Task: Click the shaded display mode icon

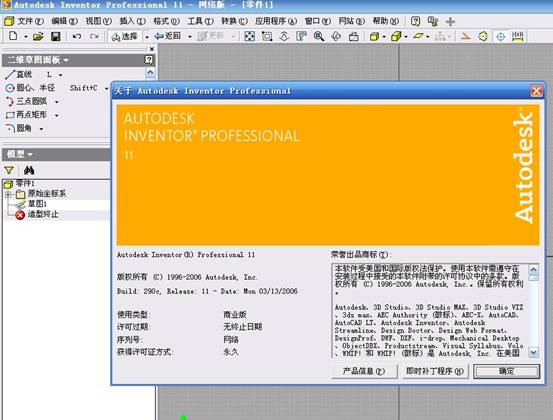Action: 375,36
